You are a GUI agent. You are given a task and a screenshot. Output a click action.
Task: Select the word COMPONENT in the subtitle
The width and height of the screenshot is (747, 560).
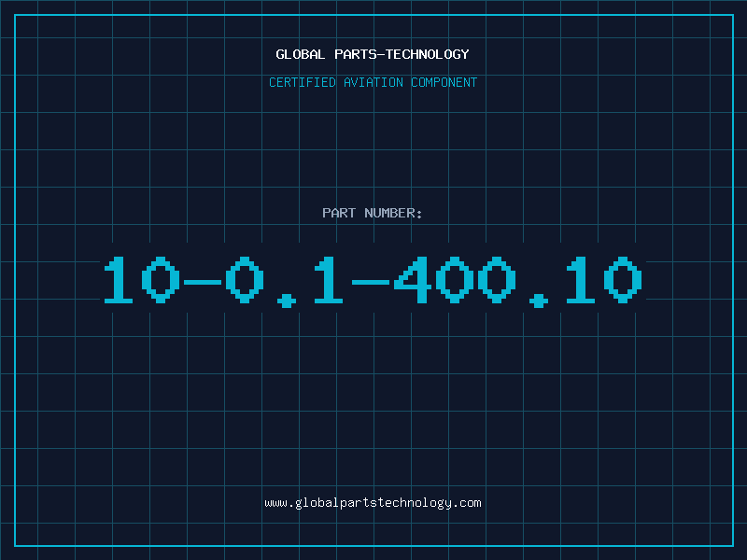tap(444, 82)
